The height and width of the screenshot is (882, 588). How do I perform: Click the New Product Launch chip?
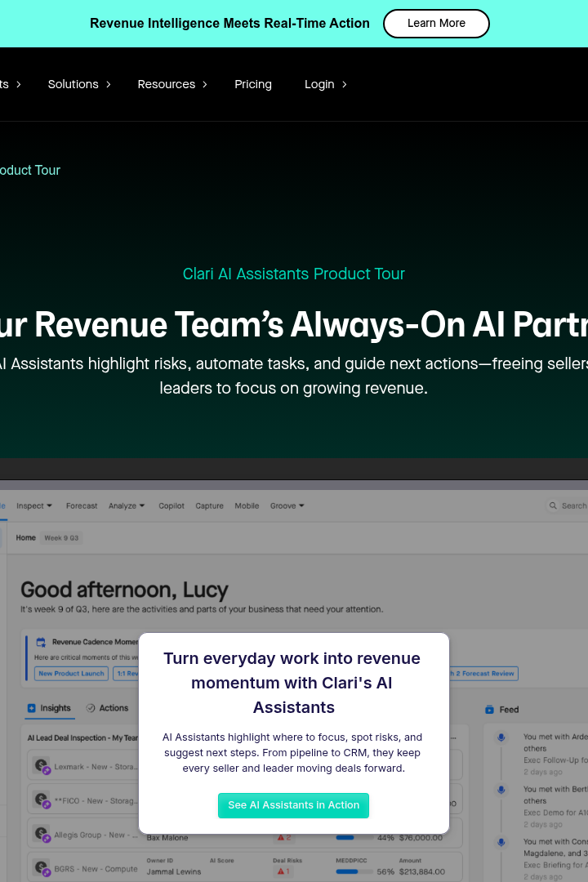(72, 673)
